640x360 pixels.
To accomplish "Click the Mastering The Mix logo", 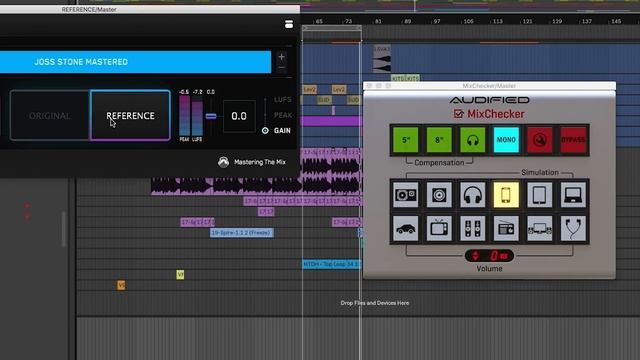I will [x=223, y=162].
